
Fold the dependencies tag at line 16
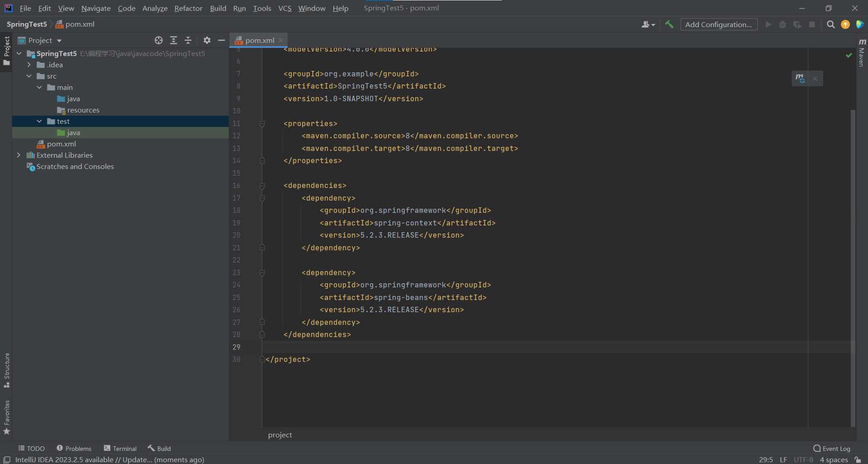click(x=262, y=185)
